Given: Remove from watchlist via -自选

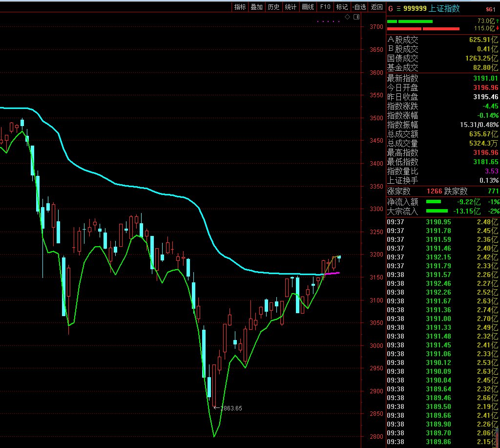Looking at the screenshot, I should (x=359, y=7).
